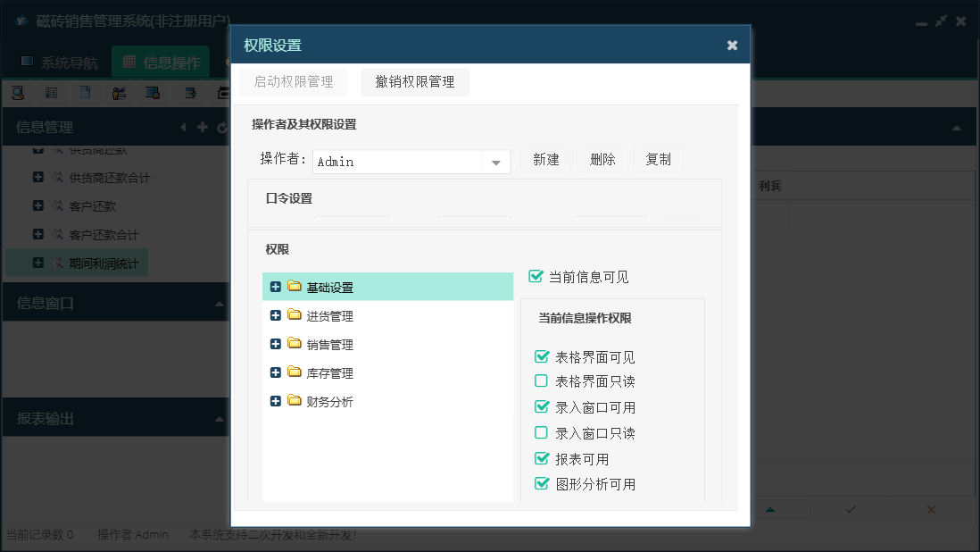Screen dimensions: 980x552
Task: Click the 进货管理 folder icon
Action: (x=295, y=315)
